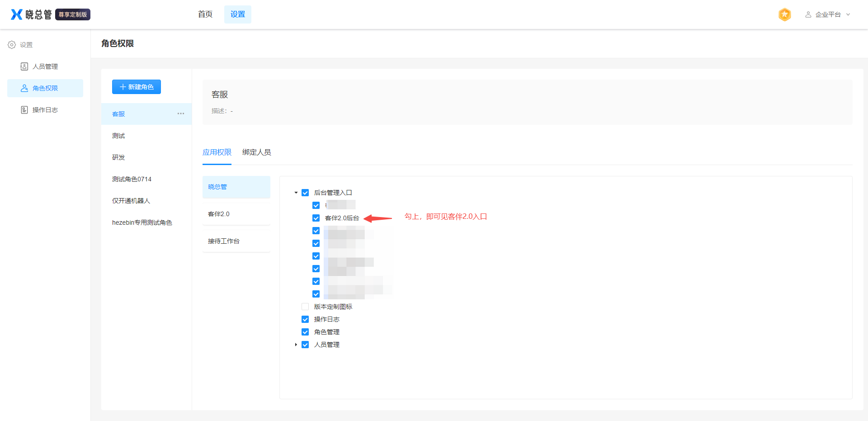Screen dimensions: 868x421
Task: Select the 接待工作台 application tab
Action: point(236,241)
